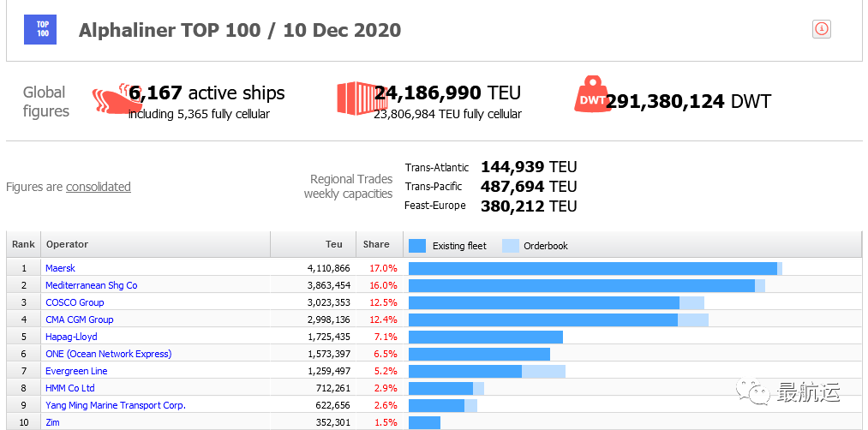The height and width of the screenshot is (430, 868).
Task: Click the TOP 100 blue logo icon
Action: pyautogui.click(x=42, y=29)
